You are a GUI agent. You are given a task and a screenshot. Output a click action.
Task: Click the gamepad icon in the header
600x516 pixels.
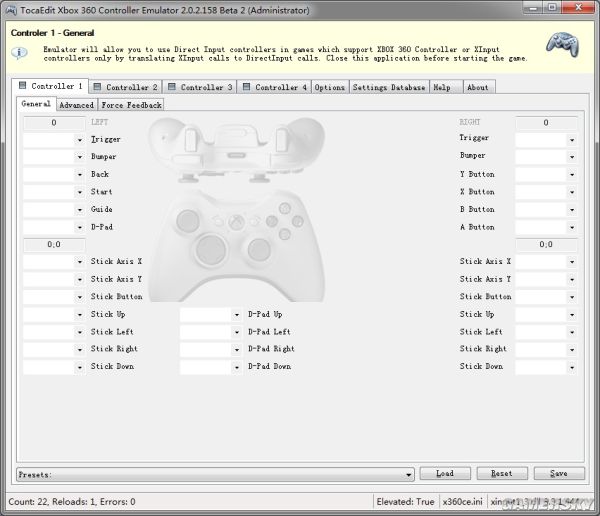tap(562, 45)
